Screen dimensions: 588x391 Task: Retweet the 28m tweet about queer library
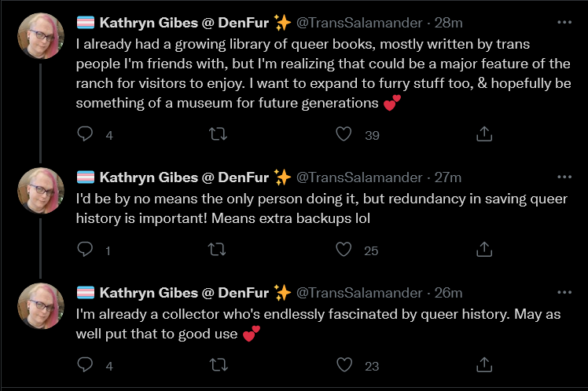point(218,133)
